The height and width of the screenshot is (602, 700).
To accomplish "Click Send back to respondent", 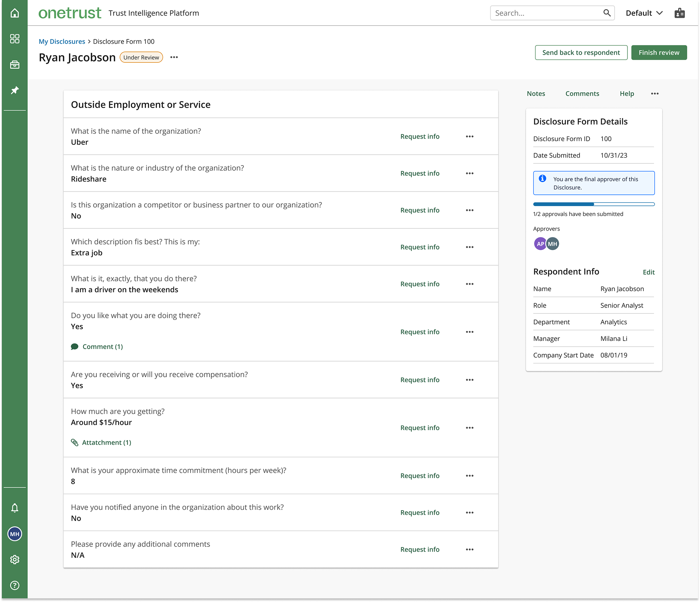I will (581, 53).
